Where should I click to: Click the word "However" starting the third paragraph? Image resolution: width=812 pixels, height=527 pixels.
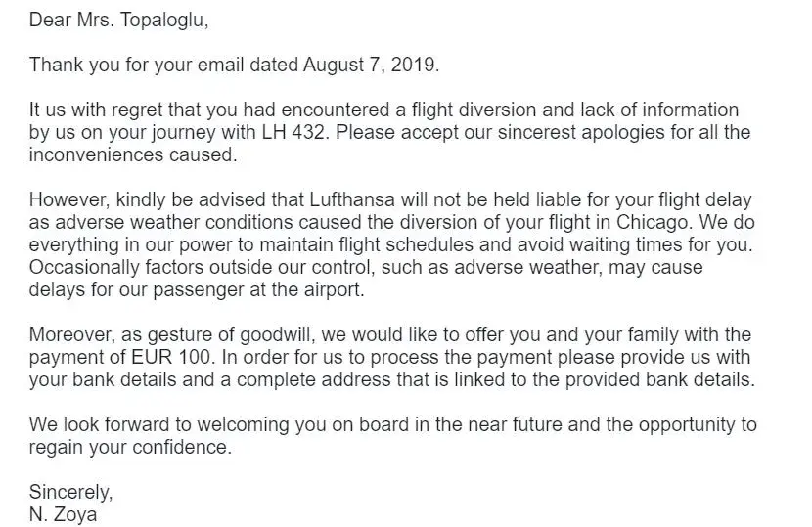coord(70,199)
